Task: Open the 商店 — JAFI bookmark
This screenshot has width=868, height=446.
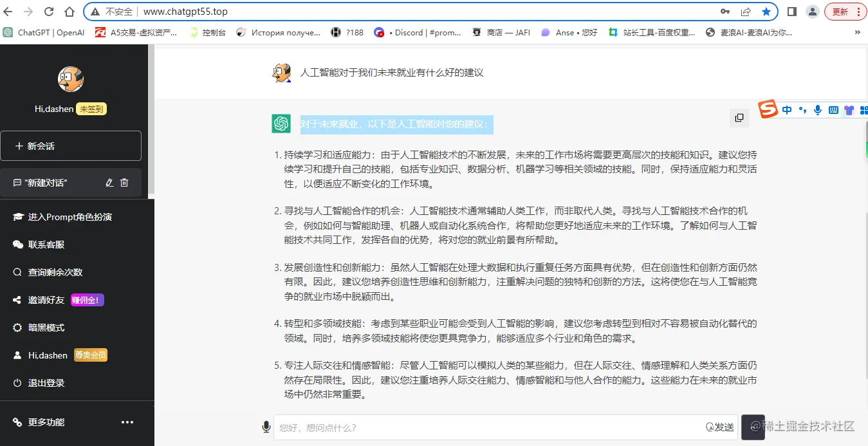Action: (501, 32)
